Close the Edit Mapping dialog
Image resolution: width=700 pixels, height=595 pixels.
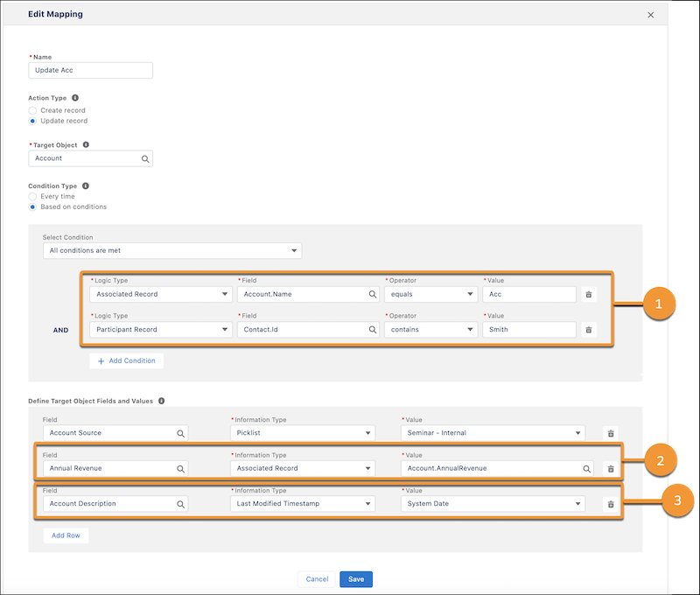pyautogui.click(x=649, y=15)
